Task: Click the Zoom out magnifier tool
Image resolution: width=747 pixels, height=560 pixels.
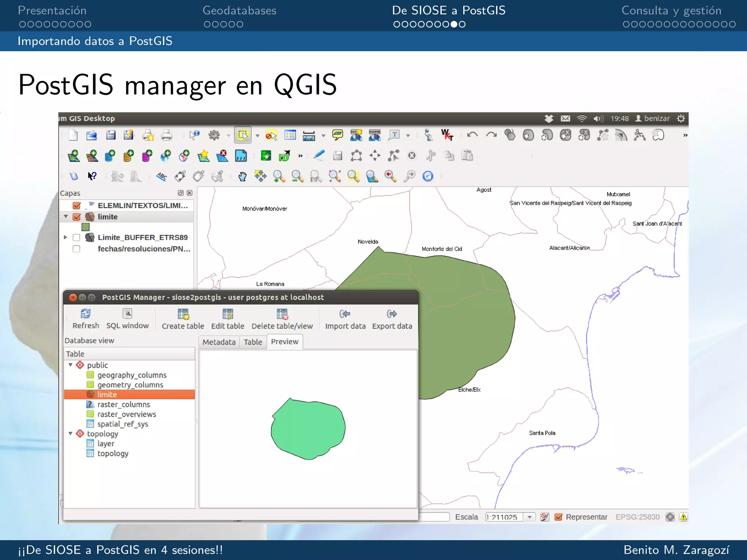Action: 298,176
